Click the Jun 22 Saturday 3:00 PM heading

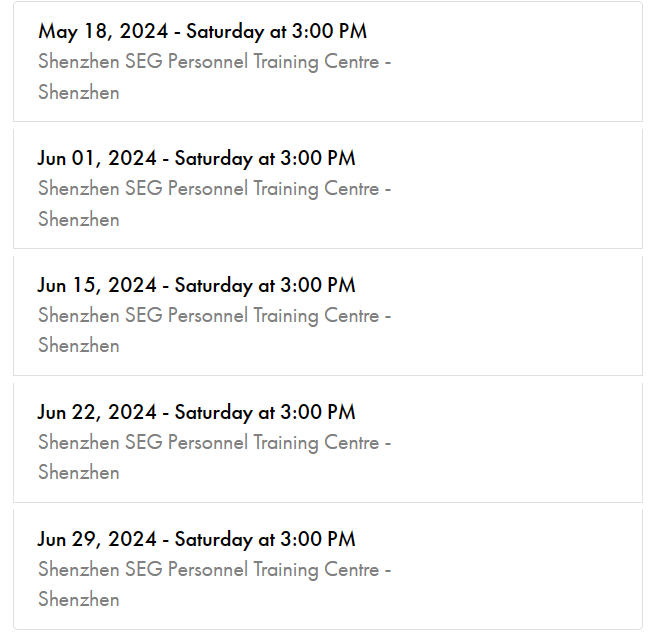(x=196, y=412)
